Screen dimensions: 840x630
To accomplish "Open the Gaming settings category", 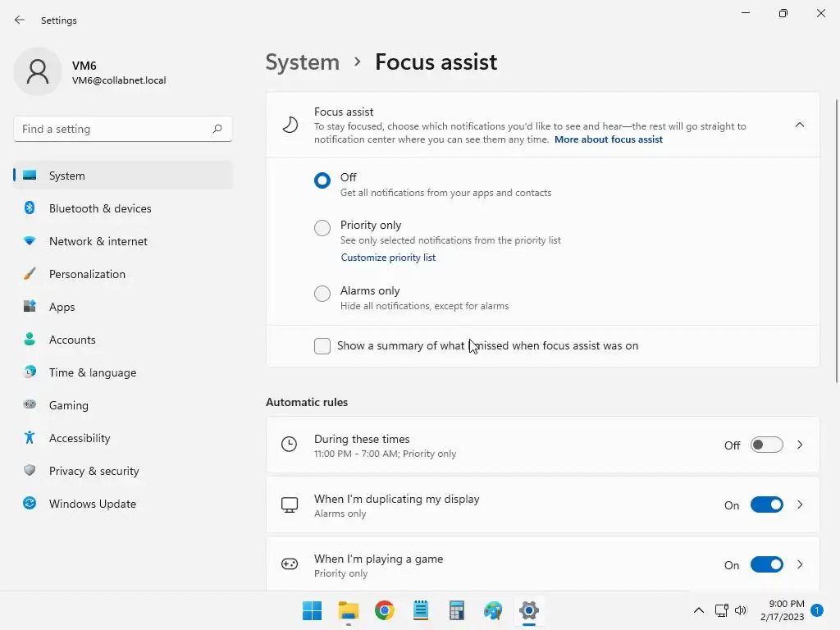I will click(69, 405).
